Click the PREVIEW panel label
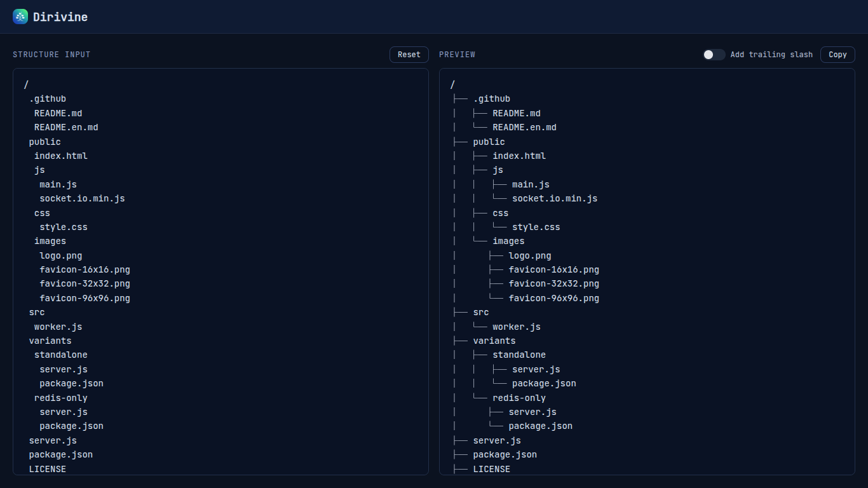 tap(457, 55)
